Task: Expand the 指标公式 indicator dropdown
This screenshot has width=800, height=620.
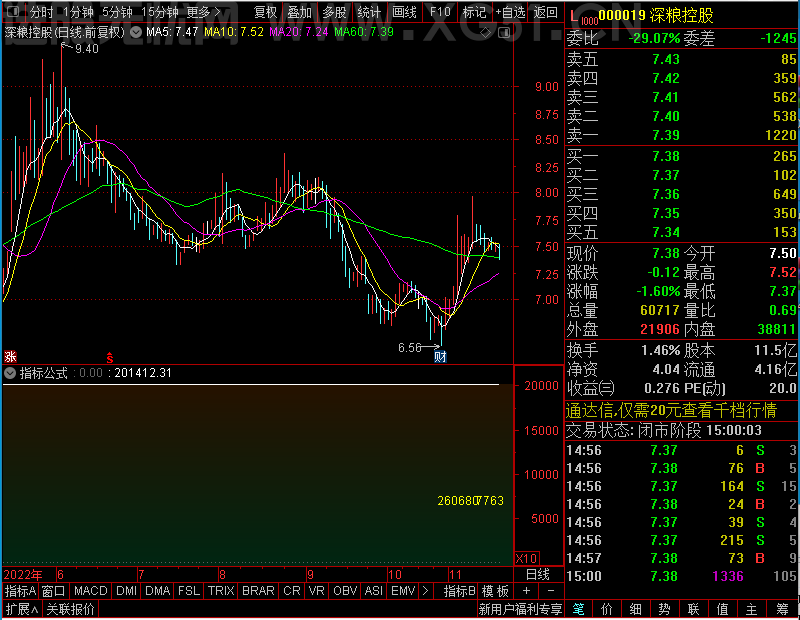Action: point(10,373)
